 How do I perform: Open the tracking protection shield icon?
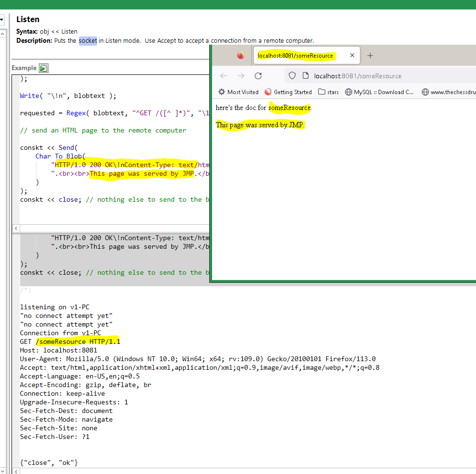(292, 76)
